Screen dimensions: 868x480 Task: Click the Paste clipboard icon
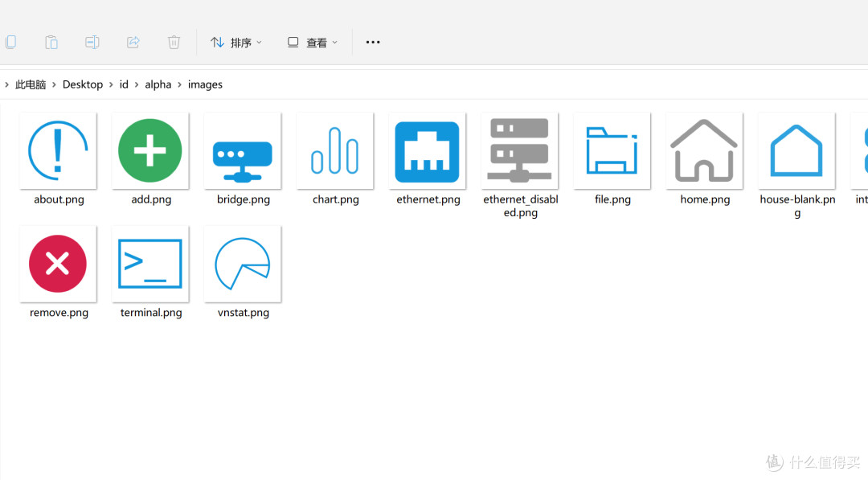tap(51, 42)
